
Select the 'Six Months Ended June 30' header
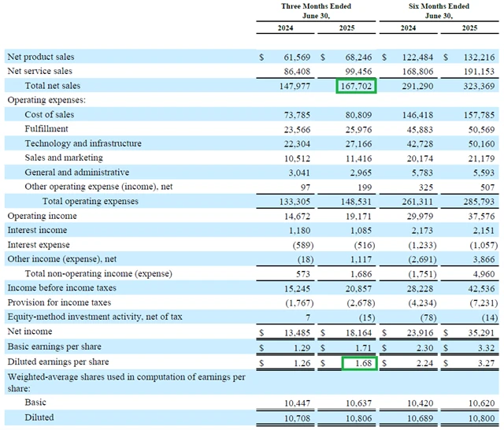[439, 11]
